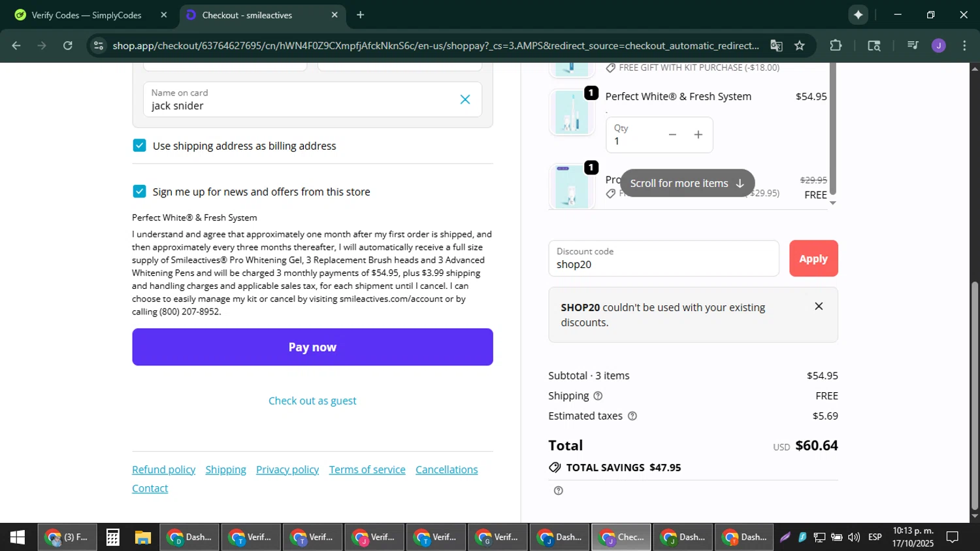Click the ESP language indicator
980x551 pixels.
(x=875, y=537)
